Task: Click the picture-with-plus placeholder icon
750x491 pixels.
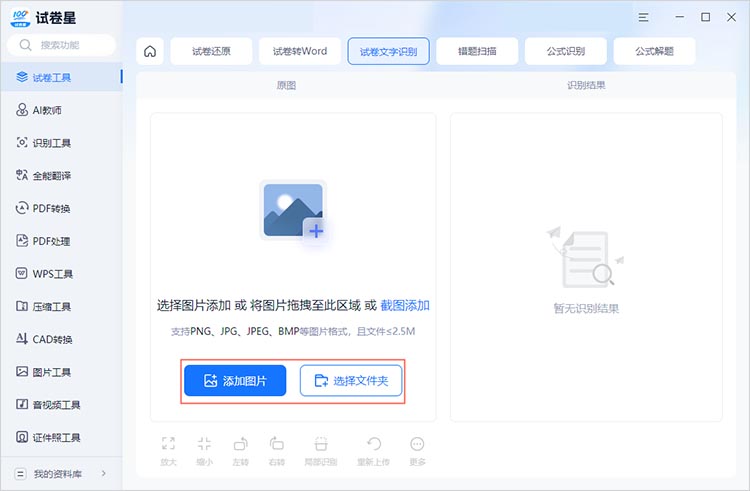Action: point(294,210)
